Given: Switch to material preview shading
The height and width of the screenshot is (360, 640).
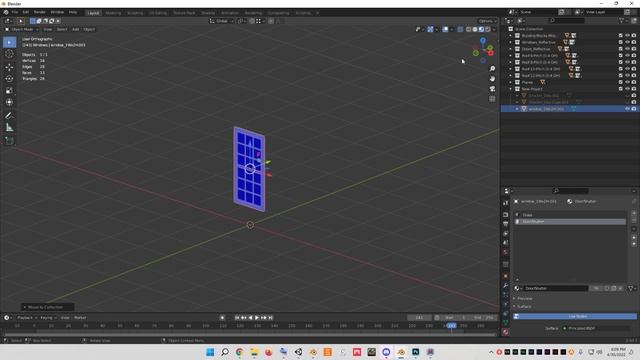Looking at the screenshot, I should pos(481,29).
